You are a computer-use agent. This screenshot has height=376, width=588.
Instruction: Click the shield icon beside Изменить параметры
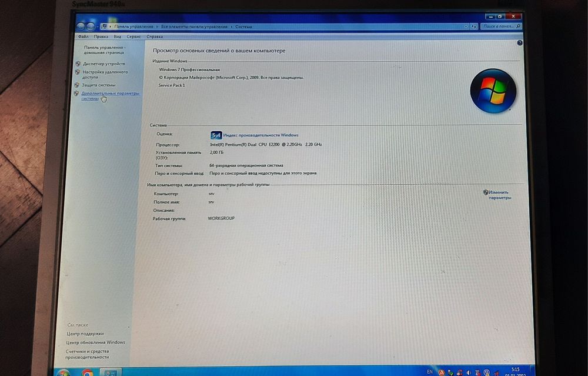coord(486,192)
